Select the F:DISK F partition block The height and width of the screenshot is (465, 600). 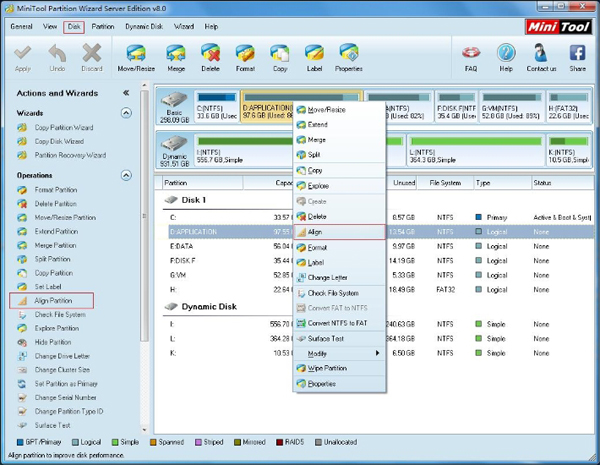457,107
